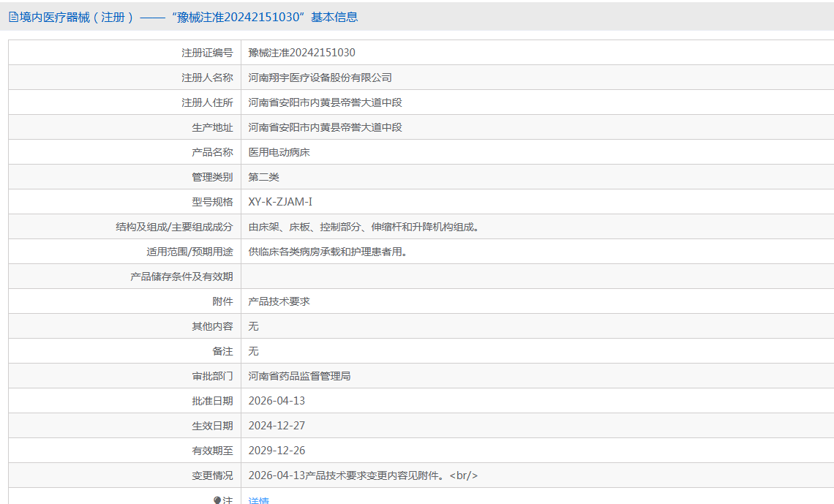The image size is (834, 504).
Task: Click the 附件 label
Action: (222, 301)
